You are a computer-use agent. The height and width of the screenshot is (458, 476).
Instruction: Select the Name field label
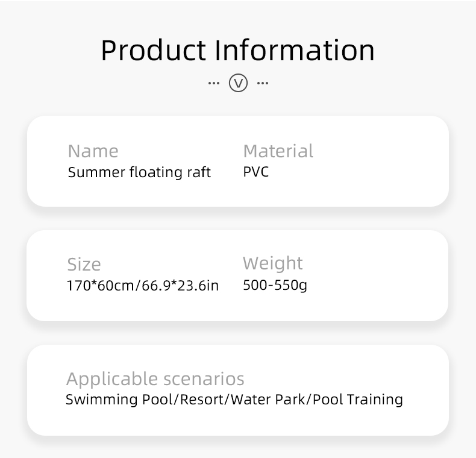click(x=93, y=151)
